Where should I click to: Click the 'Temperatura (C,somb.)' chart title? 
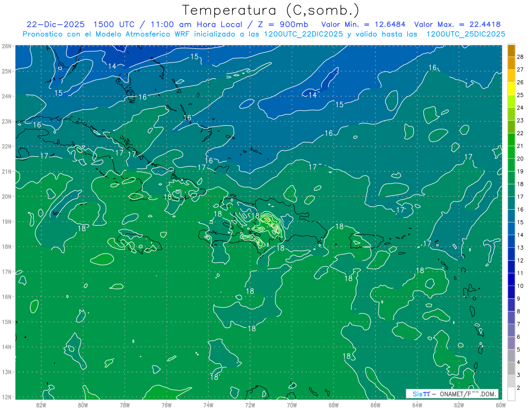(271, 10)
